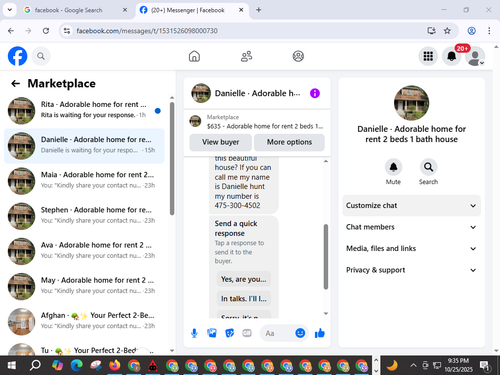Send quick response 'In talks. I'll l...'
The width and height of the screenshot is (500, 375).
coord(244,299)
